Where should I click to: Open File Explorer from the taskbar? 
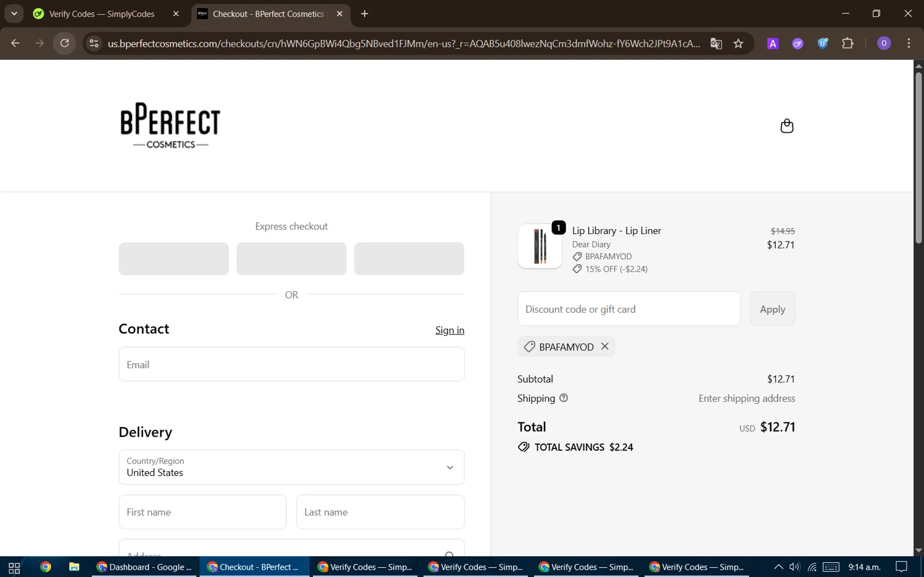pyautogui.click(x=74, y=567)
